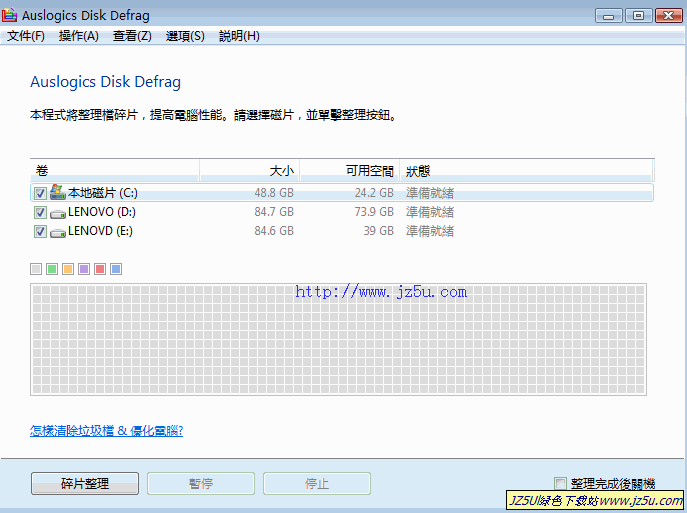The height and width of the screenshot is (513, 687).
Task: Select the LENOVD (E:) row label
Action: (x=100, y=231)
